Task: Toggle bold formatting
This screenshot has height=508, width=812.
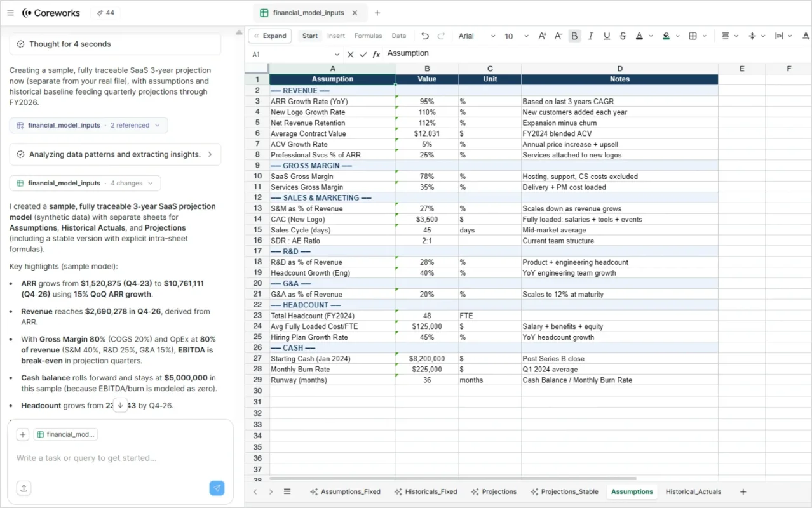Action: click(x=574, y=36)
